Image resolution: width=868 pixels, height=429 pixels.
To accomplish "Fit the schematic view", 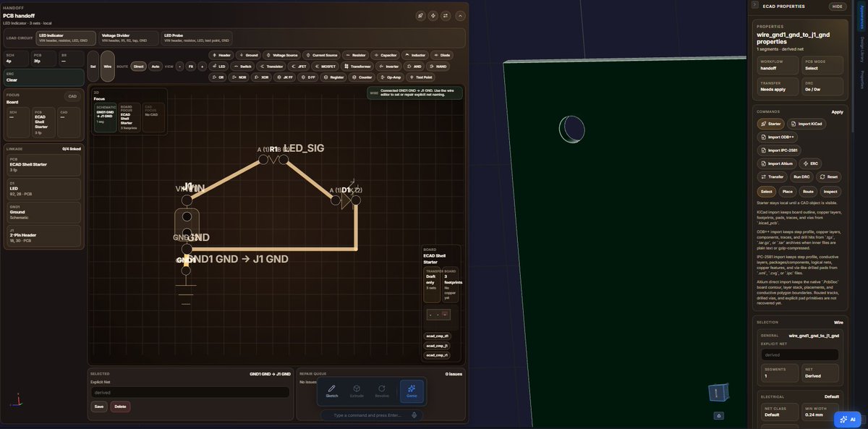I will [x=191, y=66].
